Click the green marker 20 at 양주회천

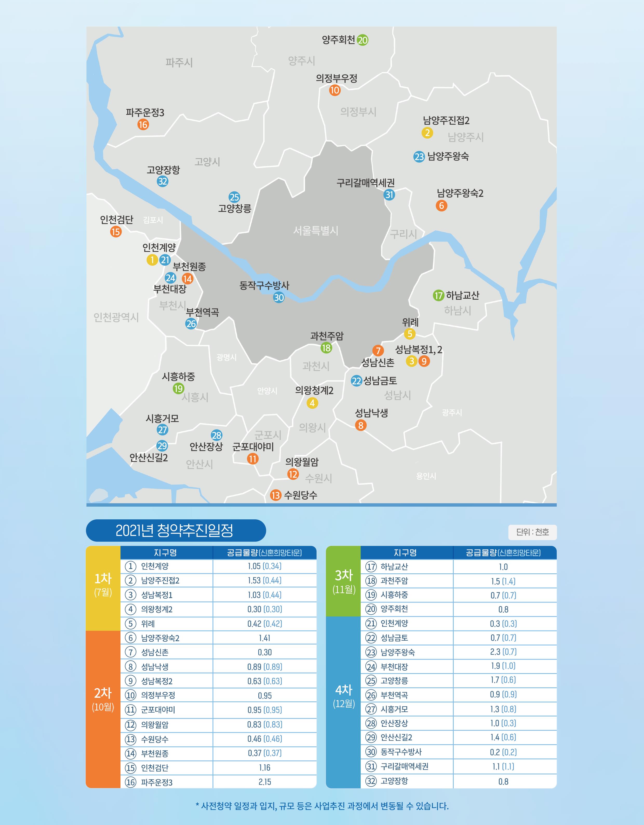362,40
